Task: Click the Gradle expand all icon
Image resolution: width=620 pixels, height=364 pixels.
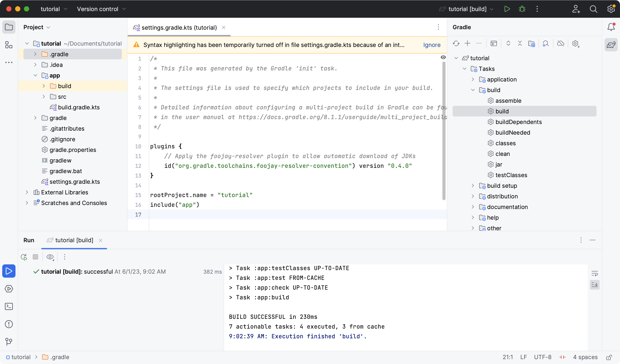Action: [508, 43]
